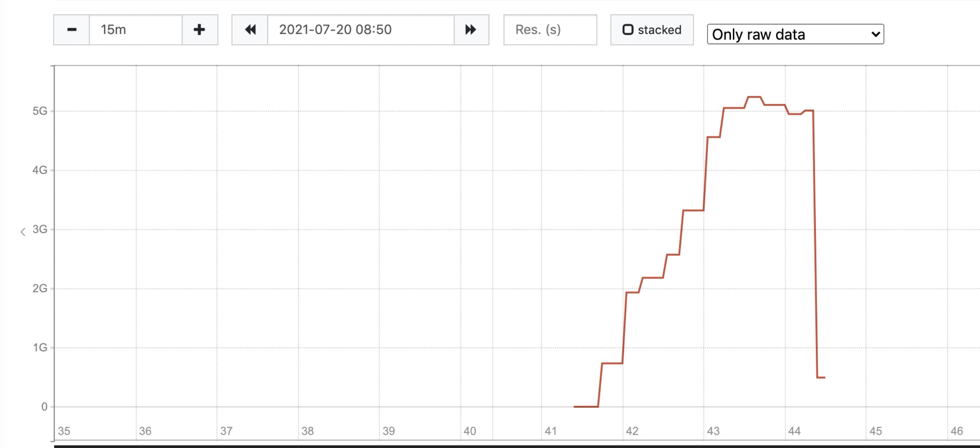Rewind end time with the double-left arrows
Viewport: 980px width, 448px height.
click(x=250, y=30)
